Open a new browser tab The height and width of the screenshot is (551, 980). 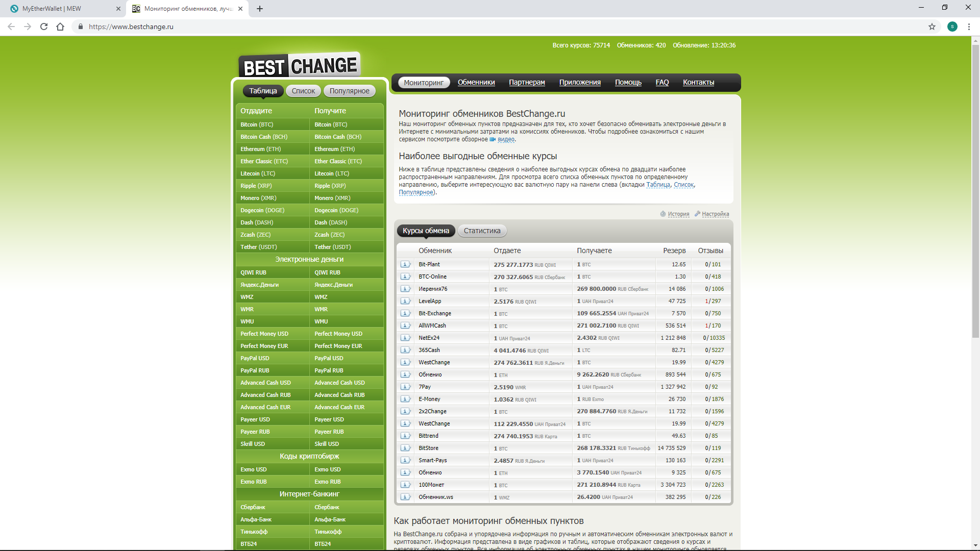260,9
